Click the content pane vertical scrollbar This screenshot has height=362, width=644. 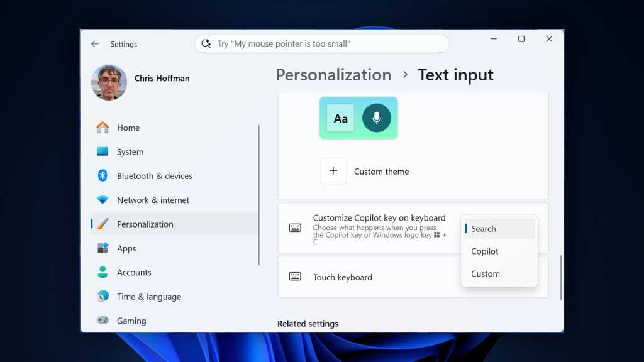click(560, 277)
